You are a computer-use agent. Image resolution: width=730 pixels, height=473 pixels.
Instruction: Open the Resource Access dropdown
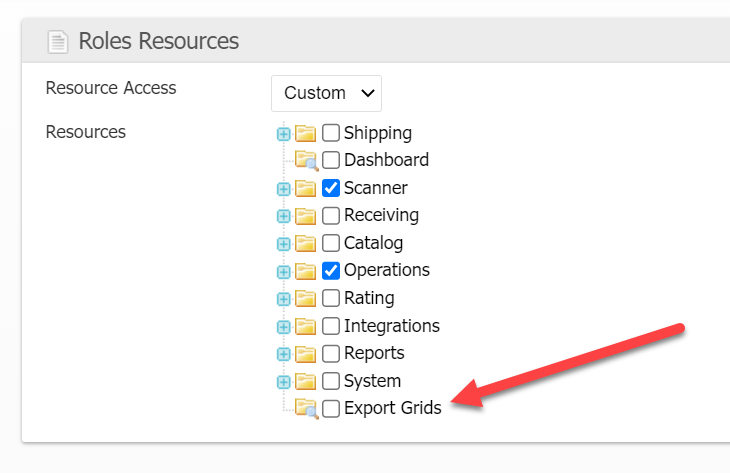click(x=326, y=93)
